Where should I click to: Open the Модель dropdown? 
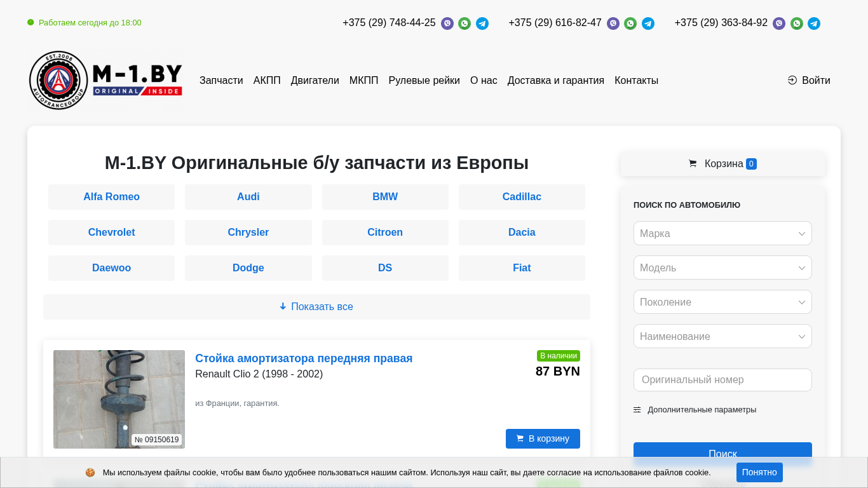(x=722, y=268)
